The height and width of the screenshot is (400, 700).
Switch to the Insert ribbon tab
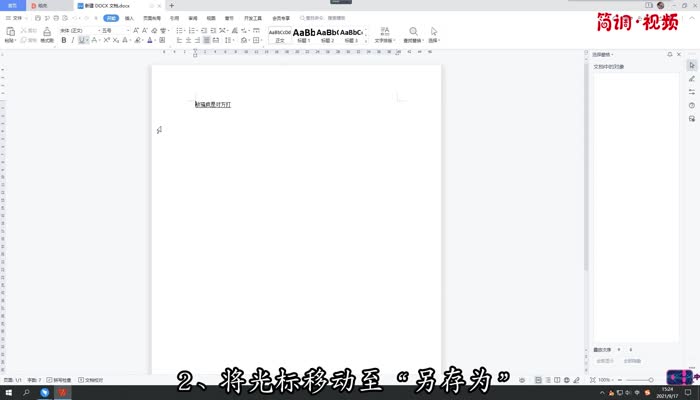coord(130,18)
